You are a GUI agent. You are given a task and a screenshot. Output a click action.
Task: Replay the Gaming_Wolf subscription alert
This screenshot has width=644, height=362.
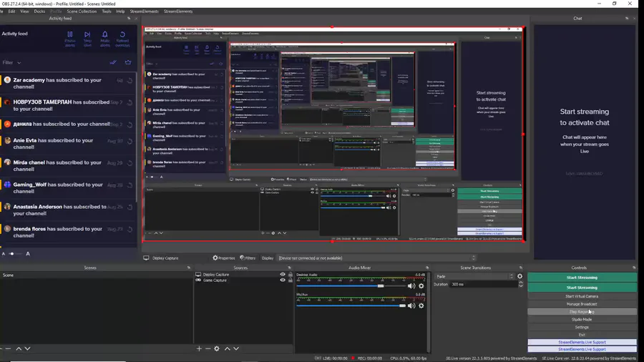130,185
